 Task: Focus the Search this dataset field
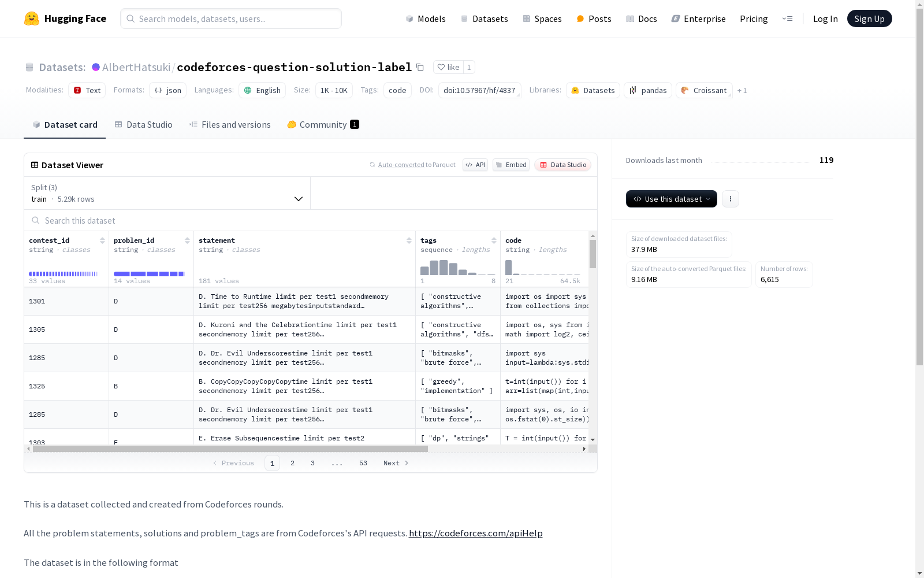pos(311,220)
